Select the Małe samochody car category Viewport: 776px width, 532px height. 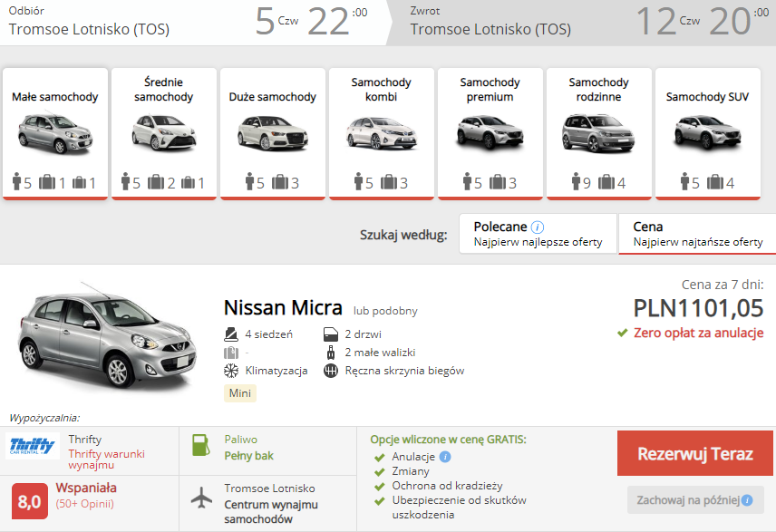point(55,132)
